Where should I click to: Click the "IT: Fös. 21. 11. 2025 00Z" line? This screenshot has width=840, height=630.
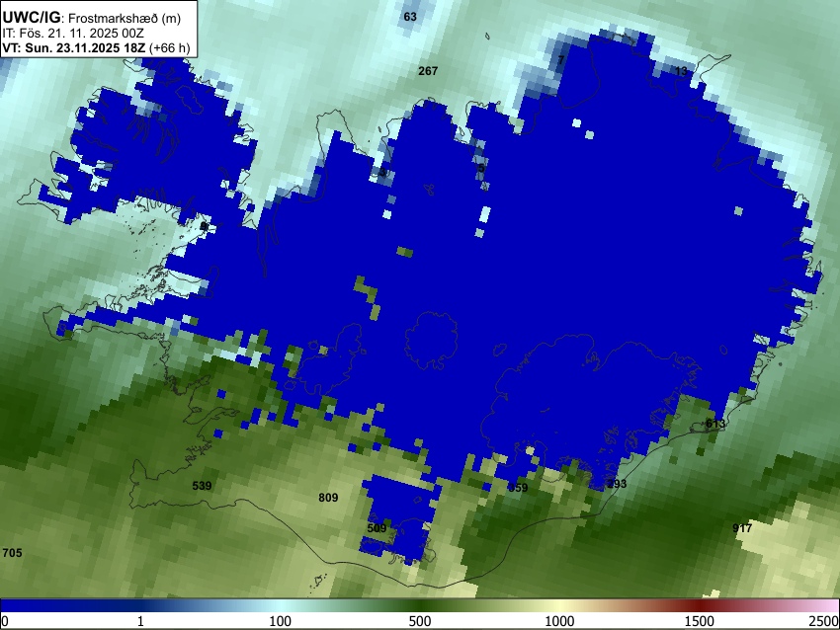click(x=73, y=34)
